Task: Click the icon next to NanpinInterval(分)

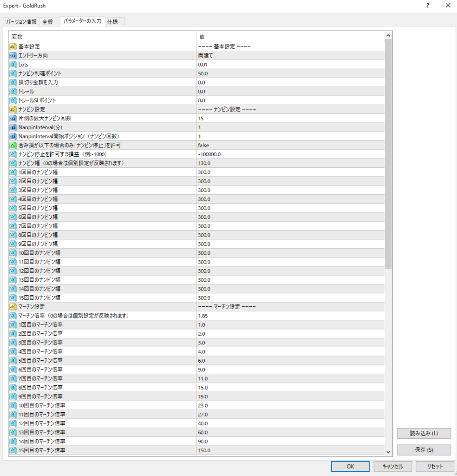Action: coord(13,127)
